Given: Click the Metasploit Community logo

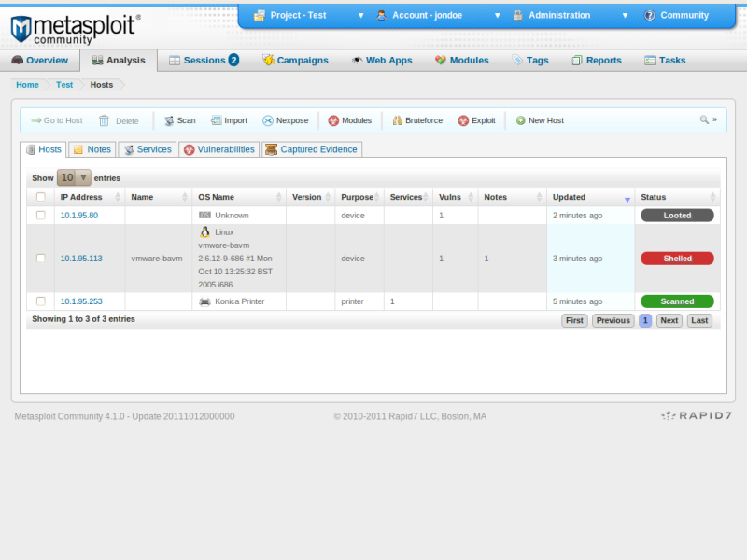Looking at the screenshot, I should [76, 30].
